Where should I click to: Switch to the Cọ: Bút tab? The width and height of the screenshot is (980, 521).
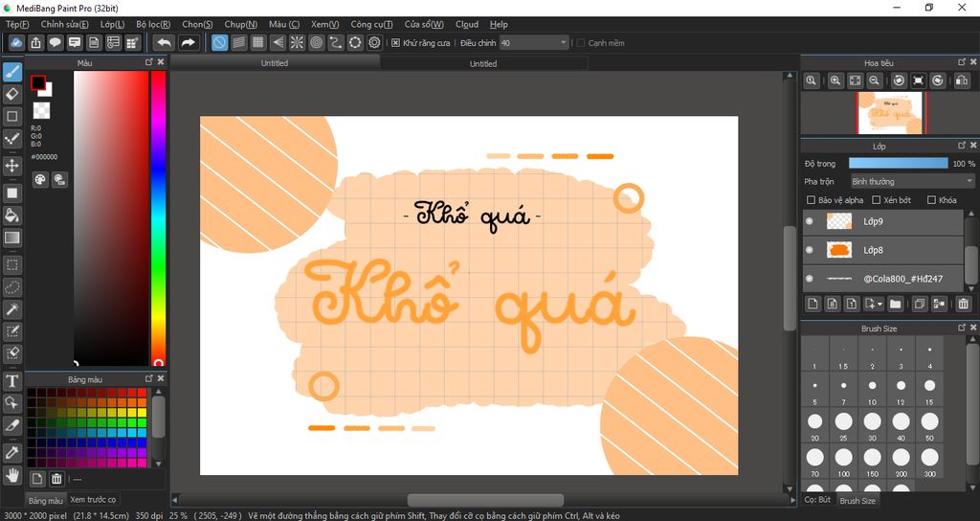point(817,500)
